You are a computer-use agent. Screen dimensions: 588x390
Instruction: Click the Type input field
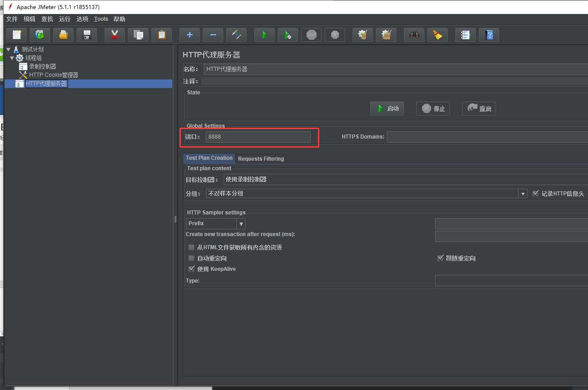coord(511,281)
